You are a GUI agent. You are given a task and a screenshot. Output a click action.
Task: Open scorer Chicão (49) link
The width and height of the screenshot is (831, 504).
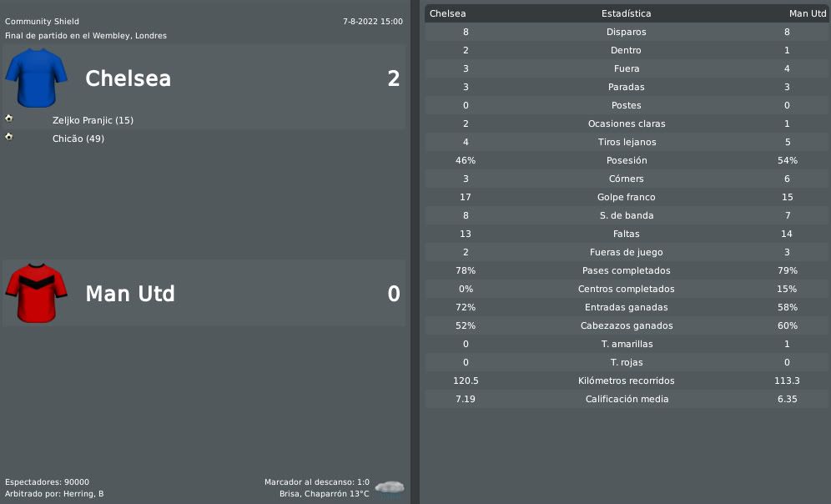tap(78, 139)
